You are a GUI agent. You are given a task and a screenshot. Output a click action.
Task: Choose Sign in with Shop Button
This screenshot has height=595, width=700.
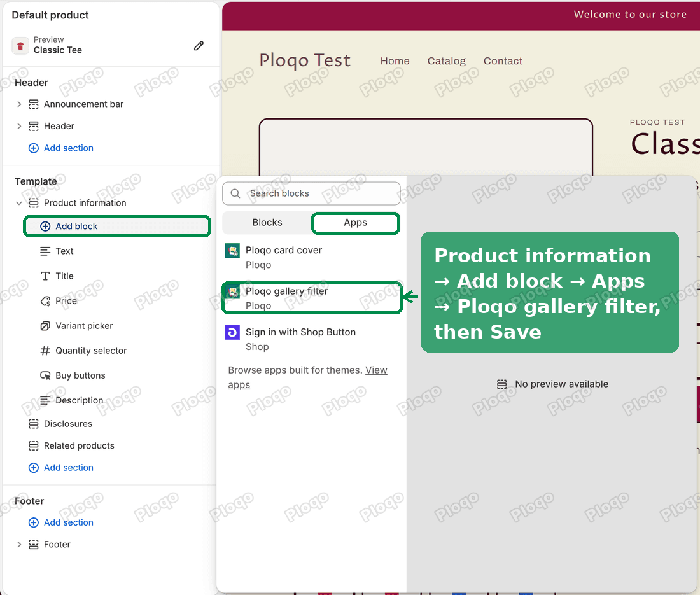pyautogui.click(x=311, y=339)
